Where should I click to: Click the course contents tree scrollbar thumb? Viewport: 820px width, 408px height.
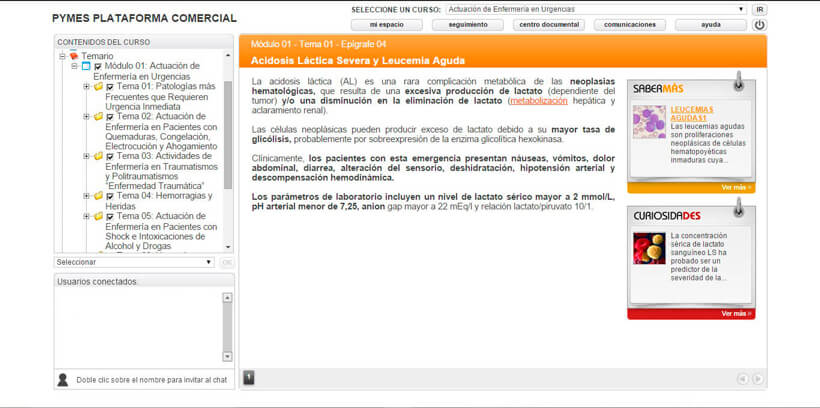[228, 135]
